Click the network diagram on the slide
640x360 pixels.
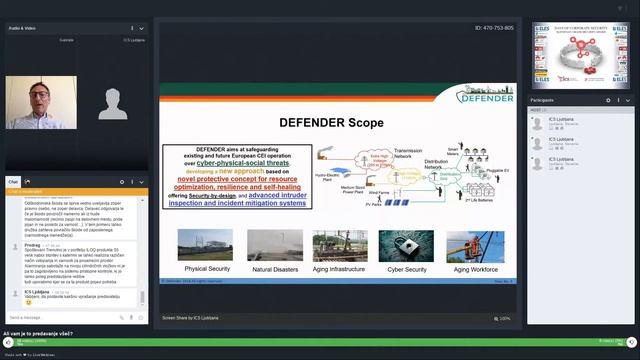point(412,174)
